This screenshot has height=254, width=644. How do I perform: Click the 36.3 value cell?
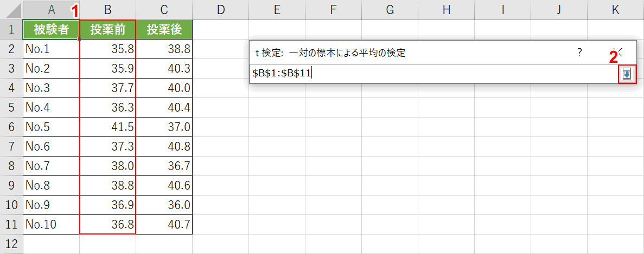click(107, 107)
